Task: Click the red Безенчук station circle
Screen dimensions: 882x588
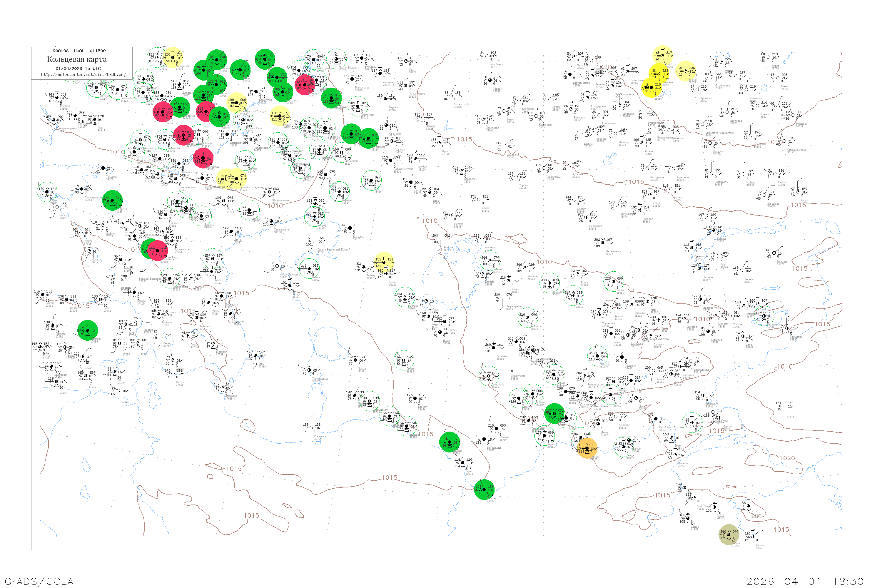Action: click(x=305, y=84)
